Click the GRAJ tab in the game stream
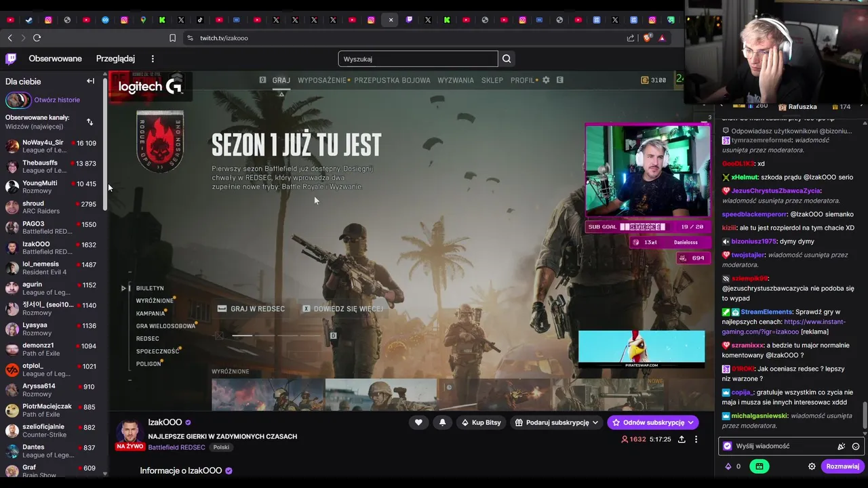Screen dimensions: 868x488 coord(281,80)
